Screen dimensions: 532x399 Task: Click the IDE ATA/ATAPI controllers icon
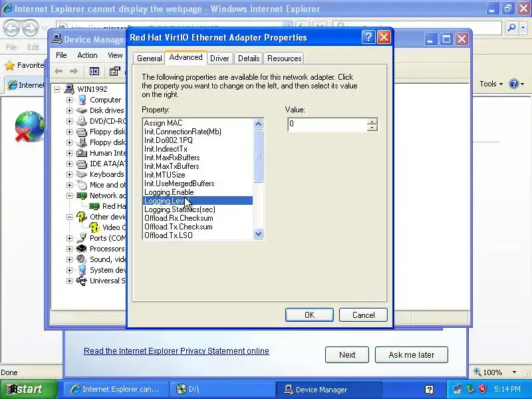click(x=81, y=164)
